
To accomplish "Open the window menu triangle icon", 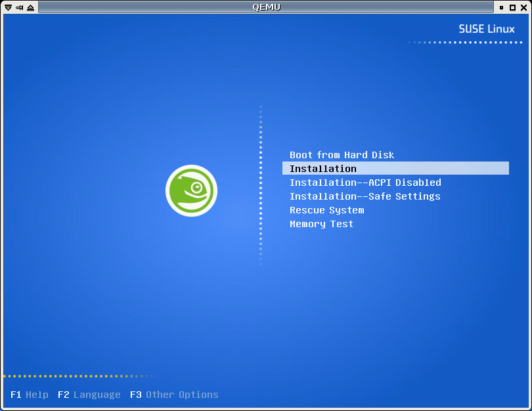I will pos(7,7).
